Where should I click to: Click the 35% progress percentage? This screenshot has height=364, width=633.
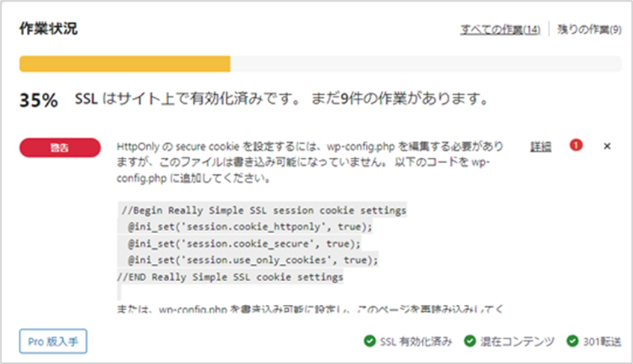pyautogui.click(x=39, y=100)
